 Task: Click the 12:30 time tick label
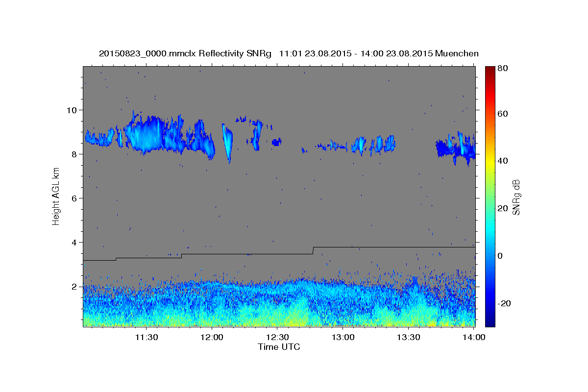click(x=277, y=337)
